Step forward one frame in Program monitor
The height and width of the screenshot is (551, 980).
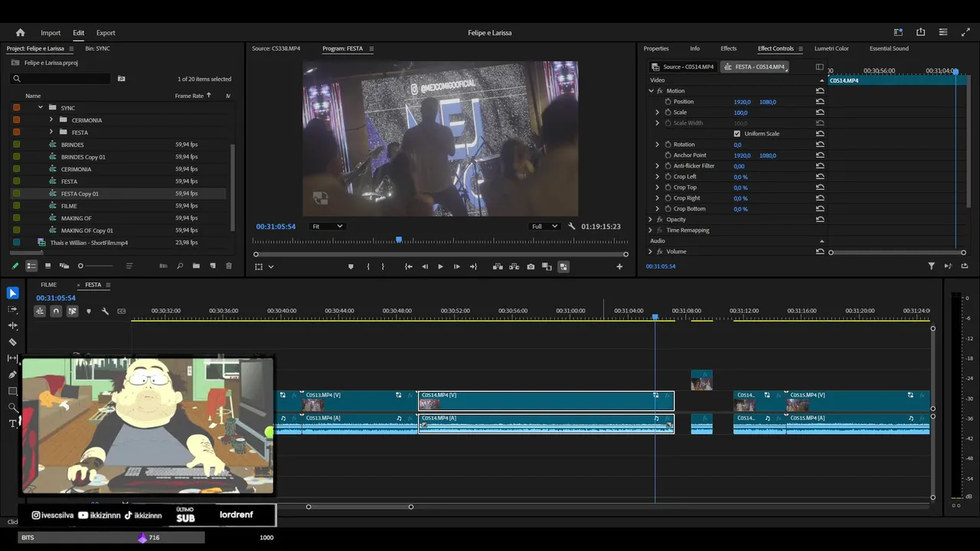point(457,266)
